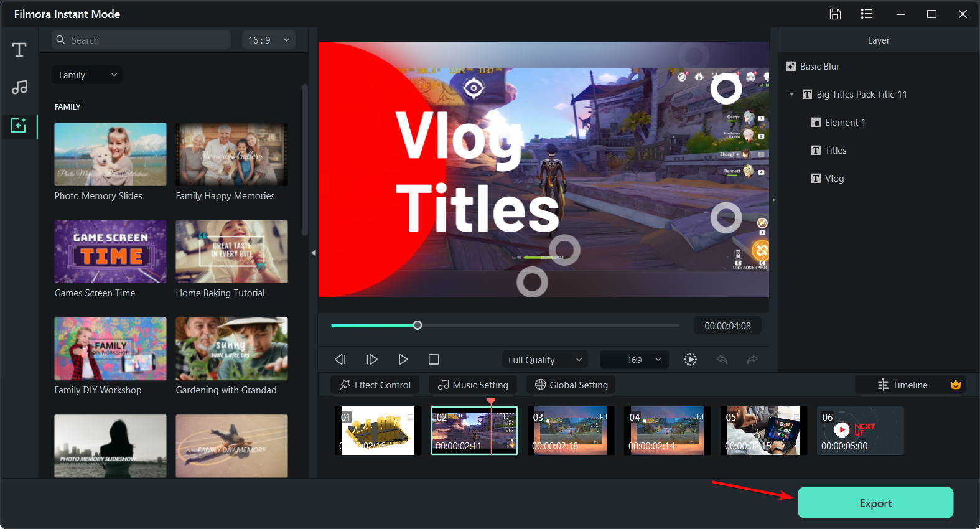Image resolution: width=980 pixels, height=529 pixels.
Task: Click the Basic Blur layer icon
Action: (791, 66)
